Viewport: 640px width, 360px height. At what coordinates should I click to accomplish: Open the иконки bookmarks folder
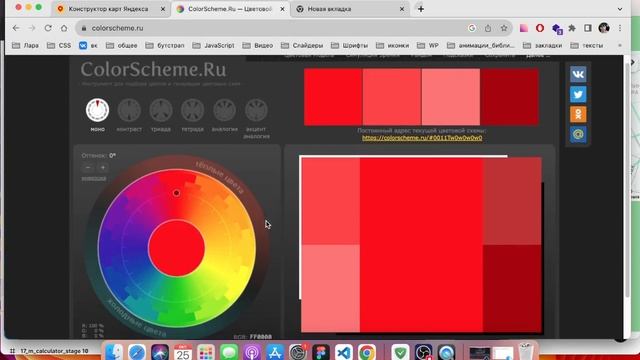pyautogui.click(x=392, y=45)
